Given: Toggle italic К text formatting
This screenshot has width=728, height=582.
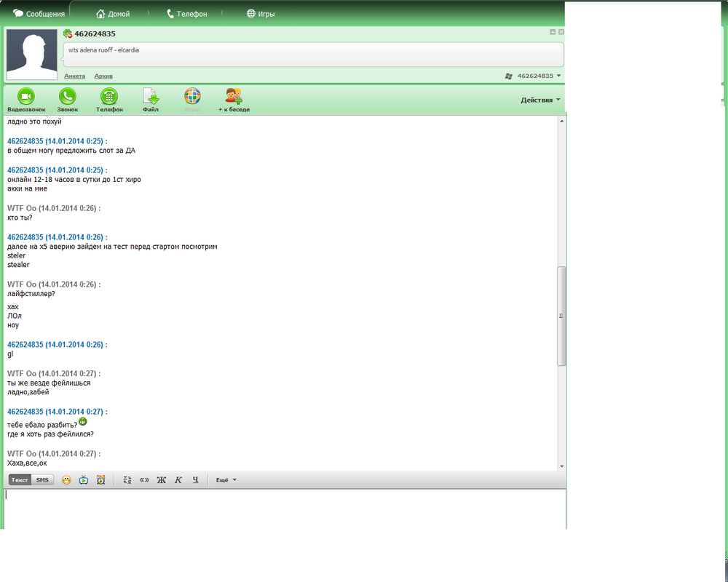Looking at the screenshot, I should click(178, 480).
